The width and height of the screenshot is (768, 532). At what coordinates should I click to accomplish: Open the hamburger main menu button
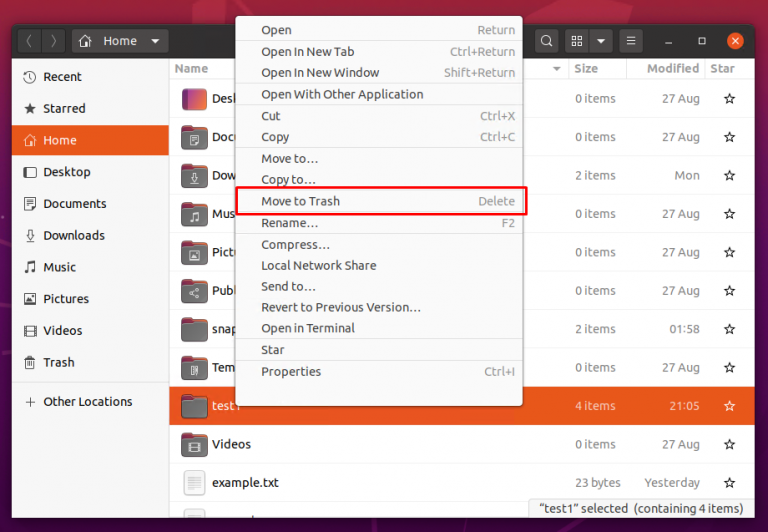[x=631, y=41]
